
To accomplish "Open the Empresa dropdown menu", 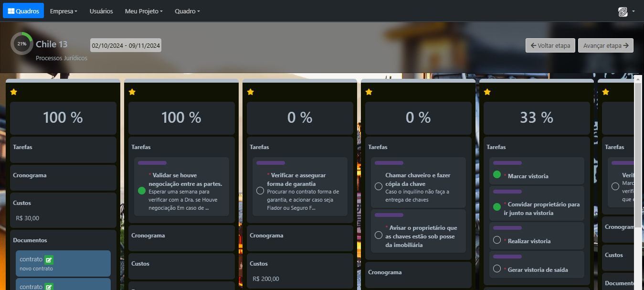I will pos(63,11).
